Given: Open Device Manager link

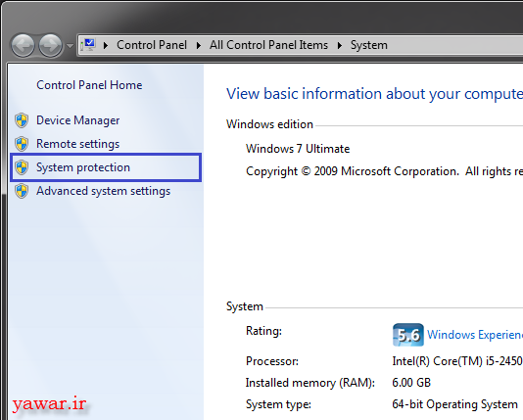Looking at the screenshot, I should pyautogui.click(x=78, y=120).
